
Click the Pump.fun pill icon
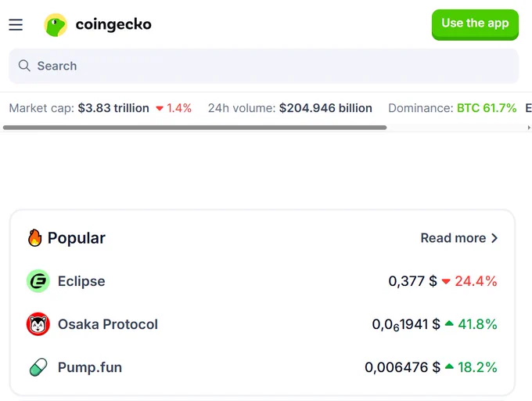click(x=38, y=367)
